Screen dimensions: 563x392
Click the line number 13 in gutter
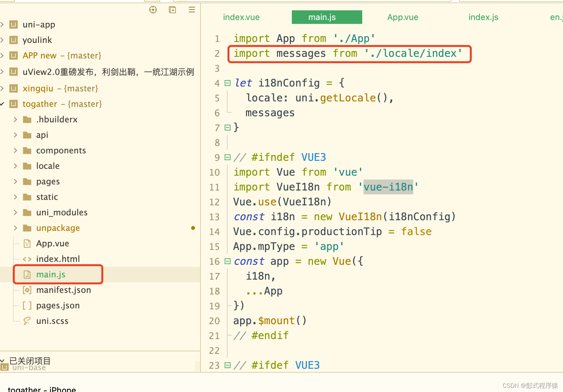214,217
